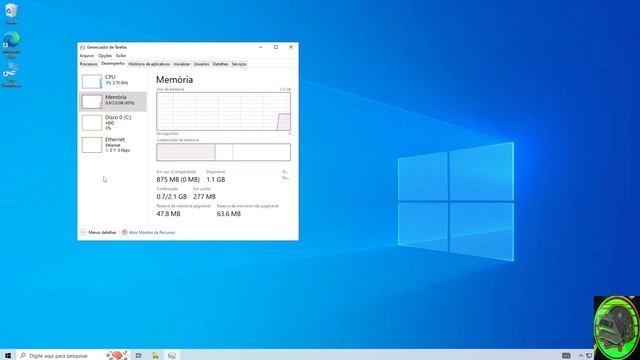Image resolution: width=640 pixels, height=360 pixels.
Task: Click the memory composition bar
Action: (x=224, y=152)
